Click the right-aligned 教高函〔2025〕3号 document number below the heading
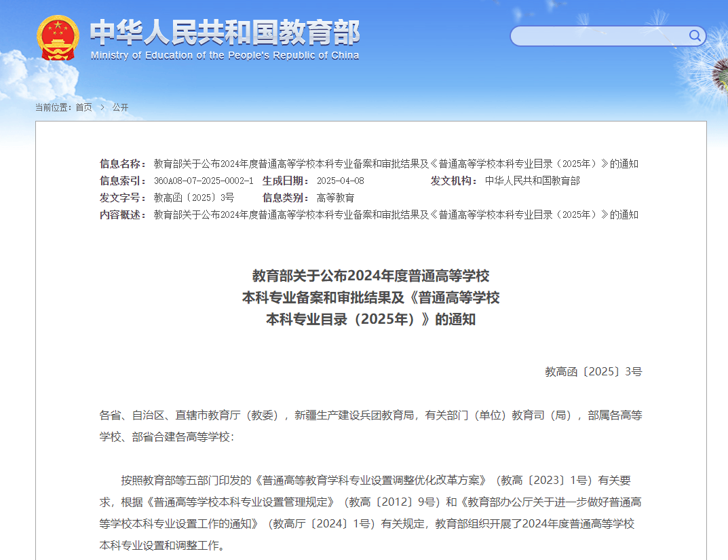The width and height of the screenshot is (728, 560). coord(594,371)
